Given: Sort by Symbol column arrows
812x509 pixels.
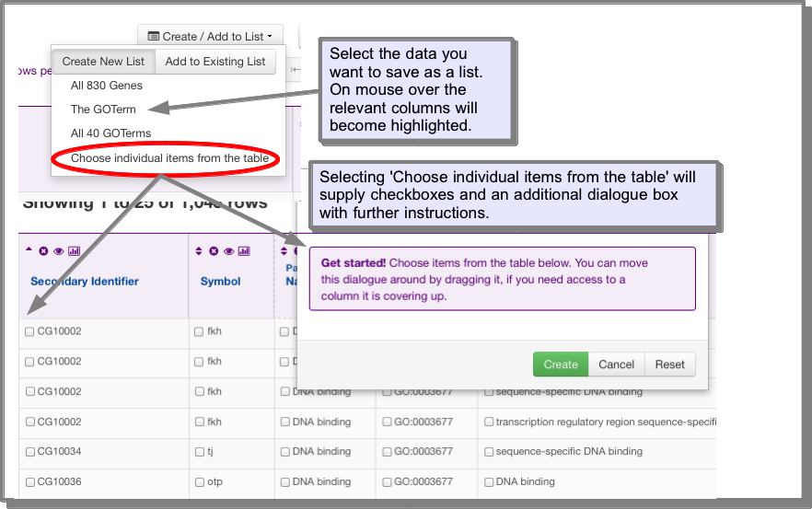Looking at the screenshot, I should click(x=198, y=251).
